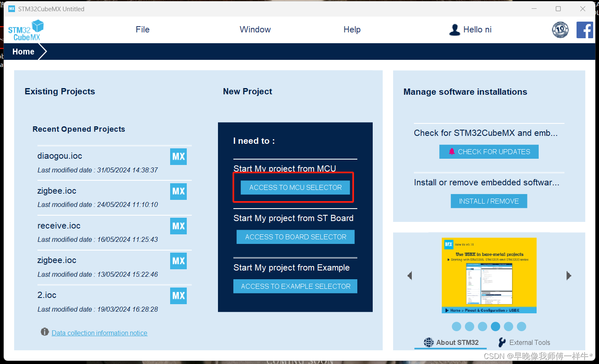The image size is (599, 364).
Task: Select the fifth carousel dot
Action: coord(508,327)
